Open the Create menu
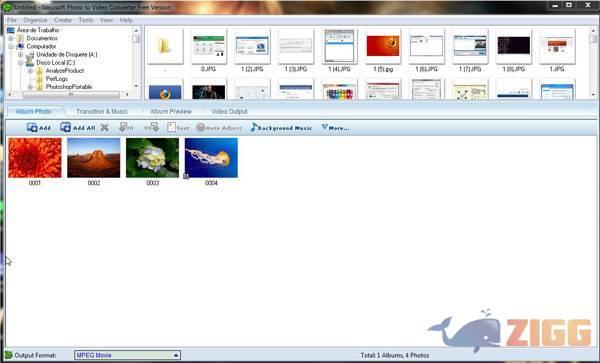Viewport: 600px width, 363px height. 63,20
